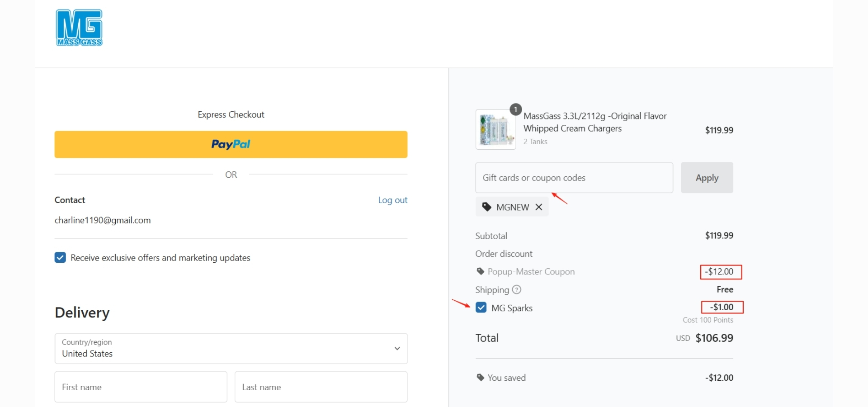Image resolution: width=868 pixels, height=407 pixels.
Task: Pay with the PayPal express button
Action: (231, 144)
